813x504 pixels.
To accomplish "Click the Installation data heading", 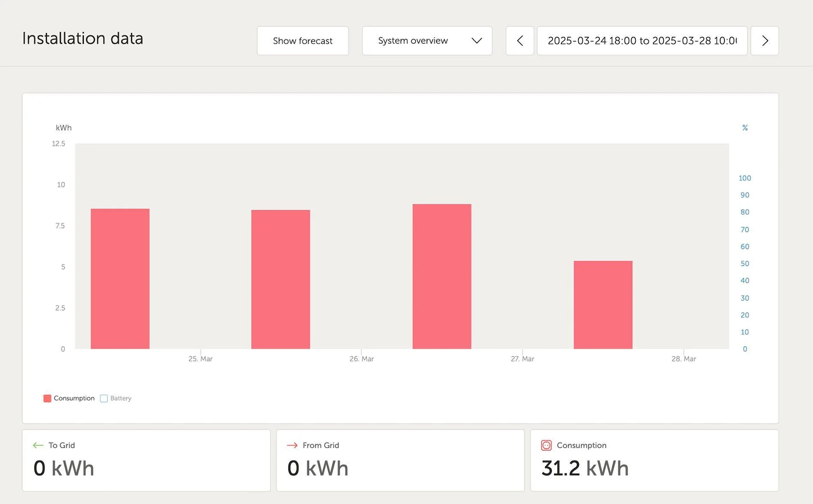I will click(x=83, y=39).
